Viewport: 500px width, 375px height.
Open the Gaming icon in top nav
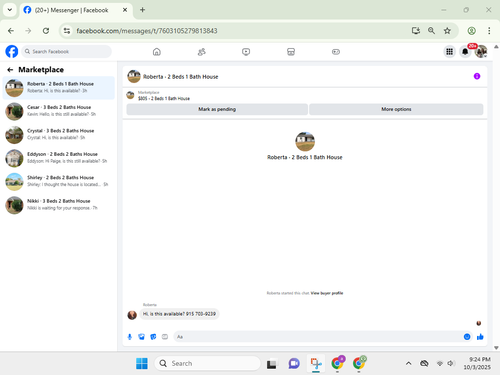pos(336,52)
